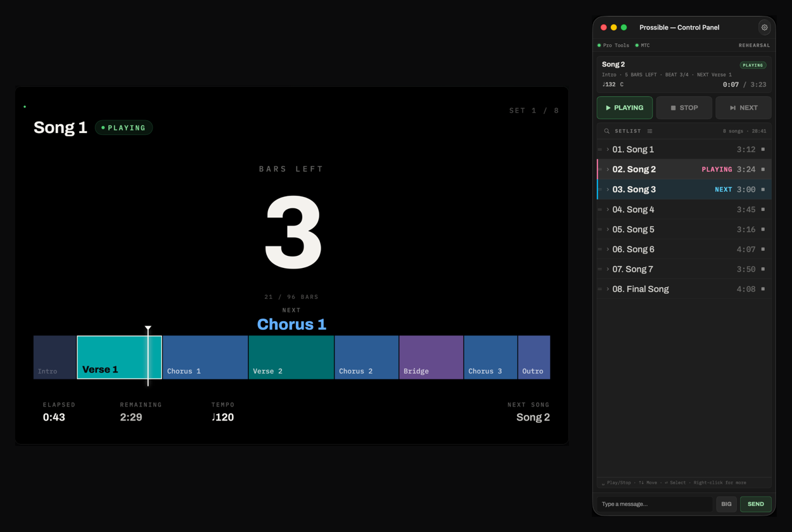The image size is (792, 532).
Task: Click the stop square on 06. Song 6 row
Action: 763,250
